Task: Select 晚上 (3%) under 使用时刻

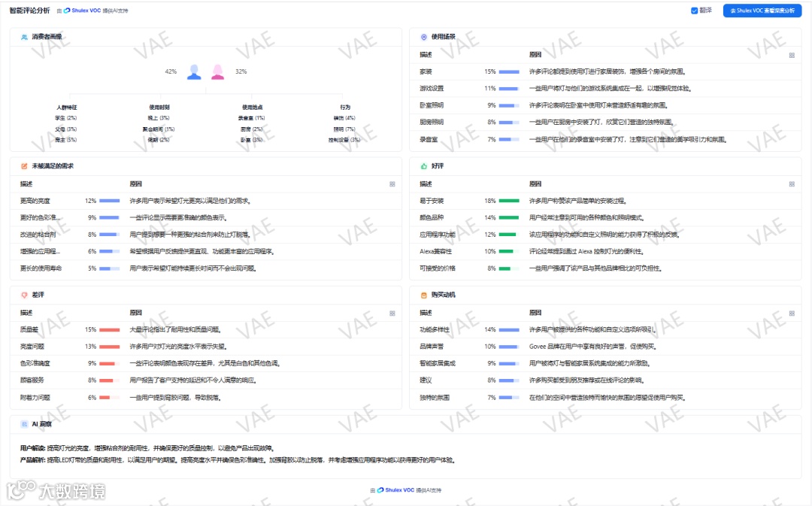Action: (159, 118)
